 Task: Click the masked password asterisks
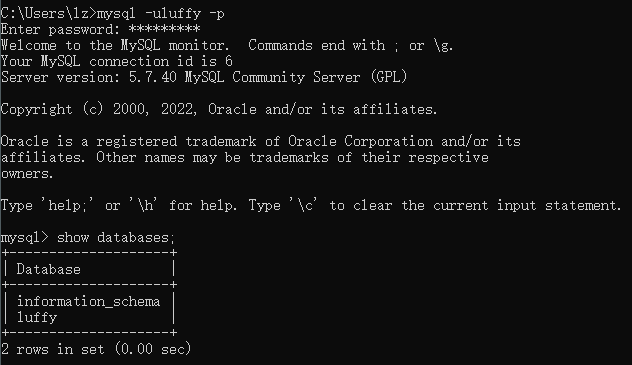point(164,29)
